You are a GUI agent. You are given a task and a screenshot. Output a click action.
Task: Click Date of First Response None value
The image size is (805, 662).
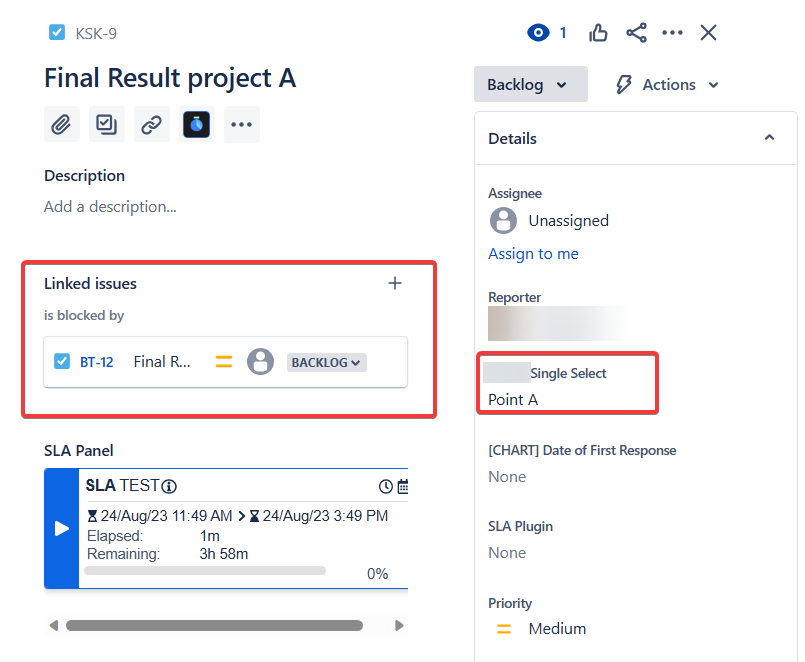pos(507,477)
